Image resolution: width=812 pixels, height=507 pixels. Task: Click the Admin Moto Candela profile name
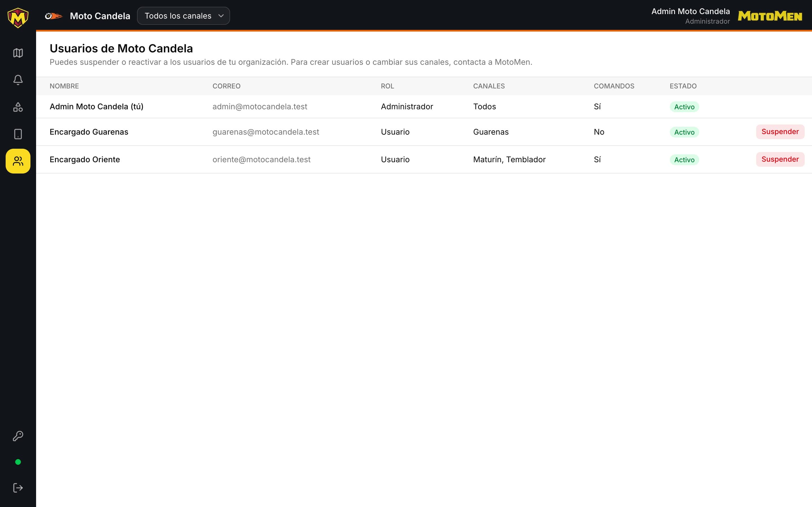[690, 11]
